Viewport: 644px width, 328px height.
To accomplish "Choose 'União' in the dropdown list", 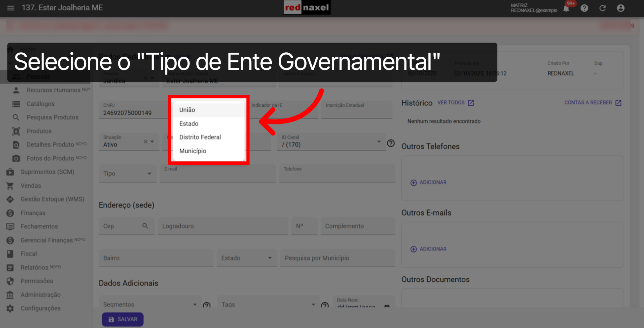I will [x=187, y=110].
